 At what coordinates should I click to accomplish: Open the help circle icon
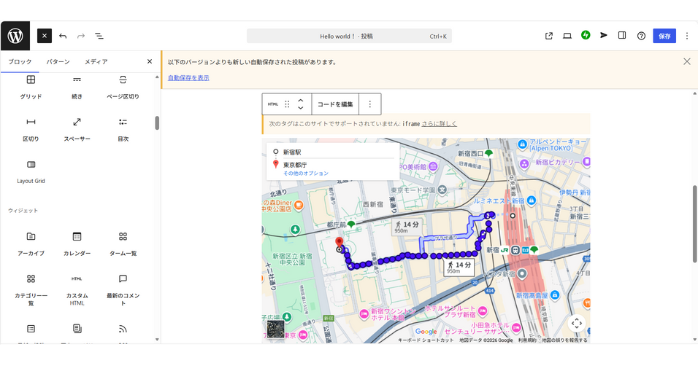[x=641, y=36]
